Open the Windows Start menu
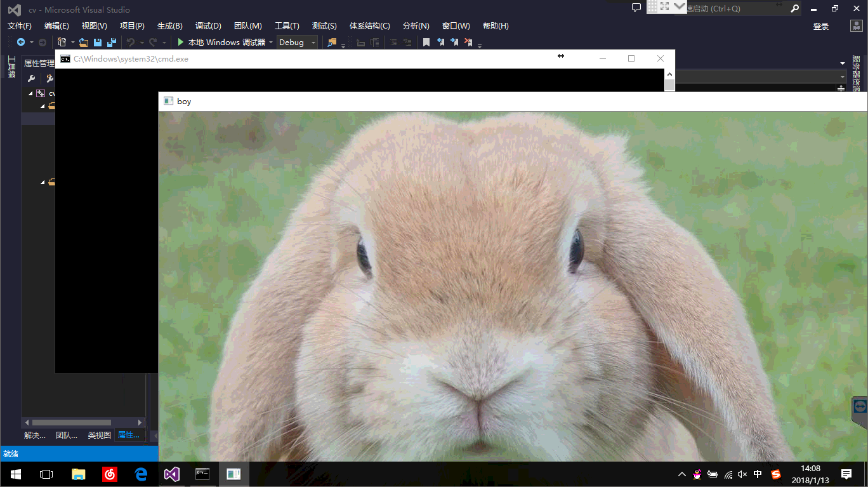Image resolution: width=868 pixels, height=487 pixels. coord(16,474)
